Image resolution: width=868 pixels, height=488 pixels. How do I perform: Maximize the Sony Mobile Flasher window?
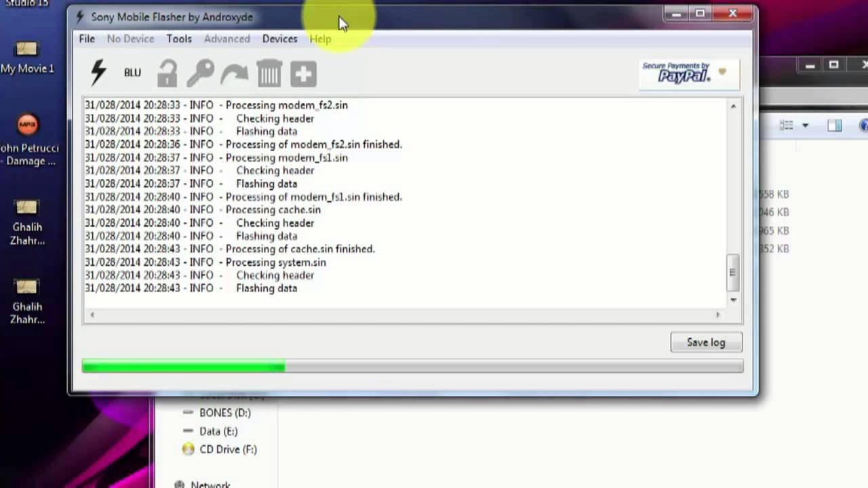[701, 14]
